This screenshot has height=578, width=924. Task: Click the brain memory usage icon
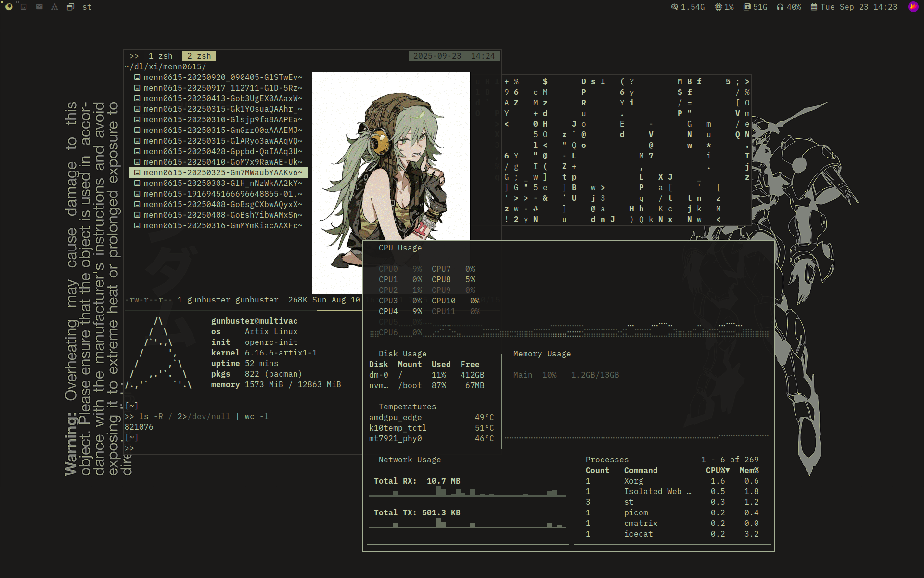point(675,7)
